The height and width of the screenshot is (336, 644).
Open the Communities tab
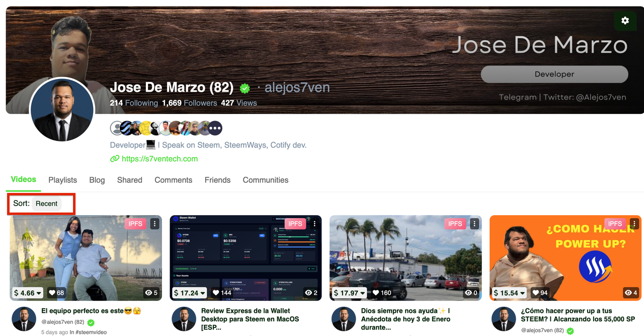[x=266, y=180]
